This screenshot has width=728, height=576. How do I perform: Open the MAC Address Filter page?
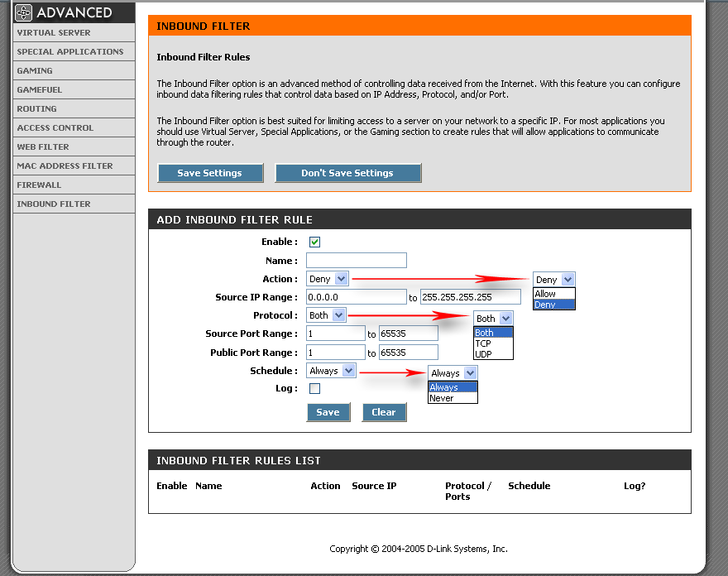pos(74,166)
